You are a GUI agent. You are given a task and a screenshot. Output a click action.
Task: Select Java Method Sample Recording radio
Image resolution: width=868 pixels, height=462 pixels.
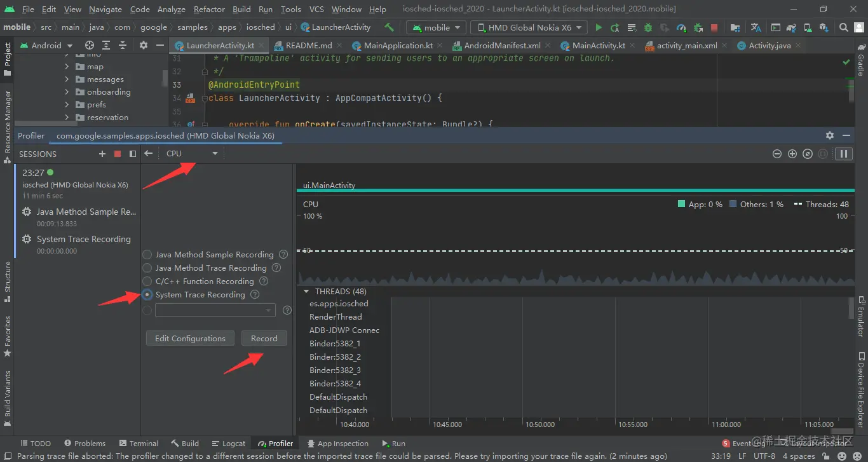pos(147,254)
